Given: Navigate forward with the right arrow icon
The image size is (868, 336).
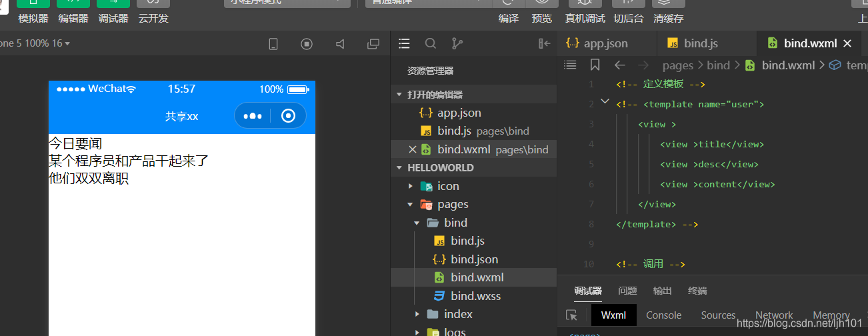Looking at the screenshot, I should coord(643,65).
